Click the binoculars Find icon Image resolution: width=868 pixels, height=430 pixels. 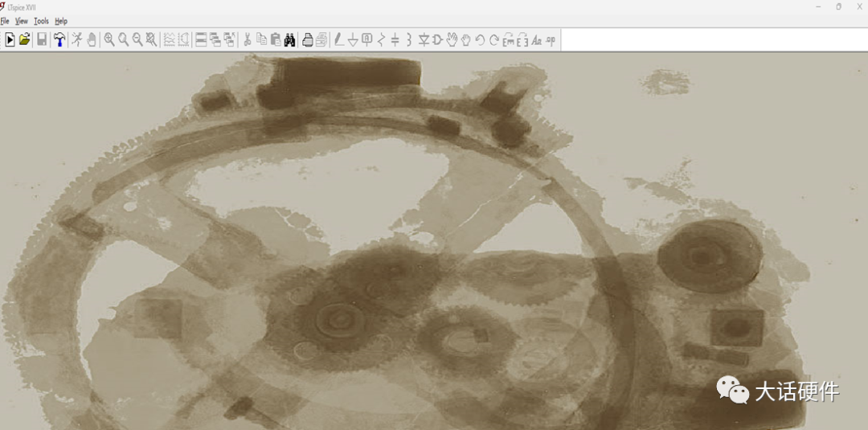coord(289,39)
